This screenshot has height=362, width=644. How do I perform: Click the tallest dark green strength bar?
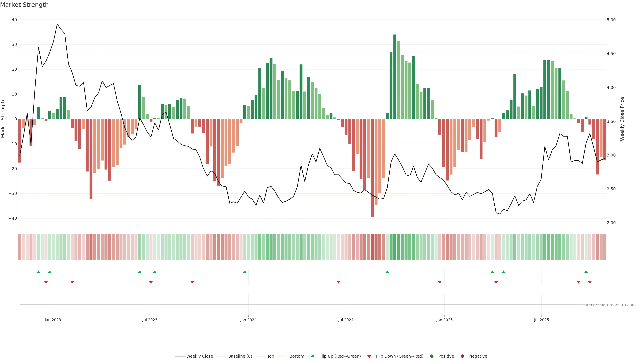pyautogui.click(x=395, y=75)
